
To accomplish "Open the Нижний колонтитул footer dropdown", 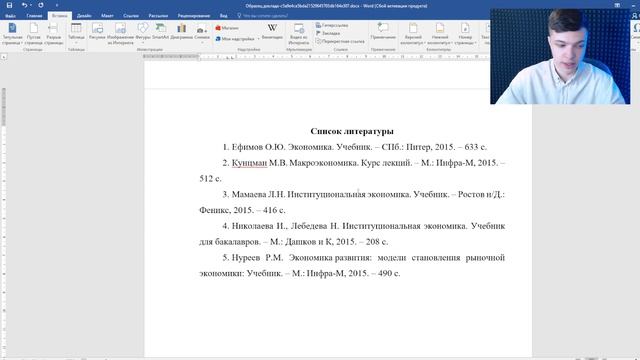I will point(440,34).
